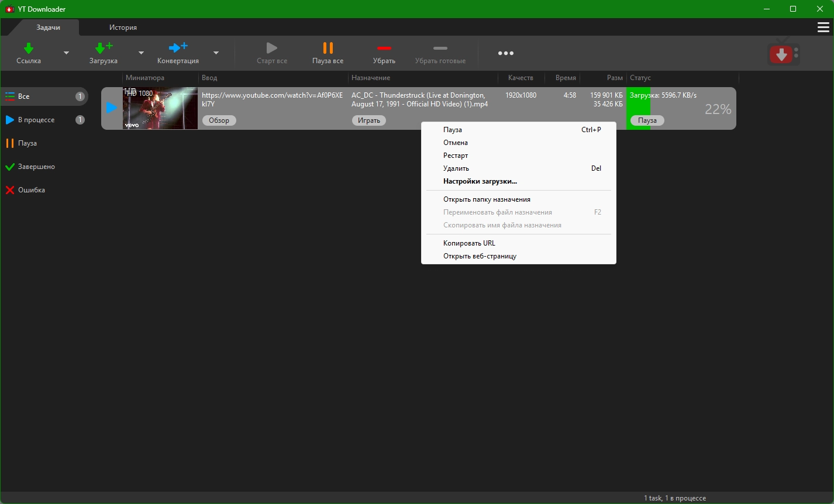The image size is (834, 504).
Task: Click the Разм column header
Action: pyautogui.click(x=615, y=78)
